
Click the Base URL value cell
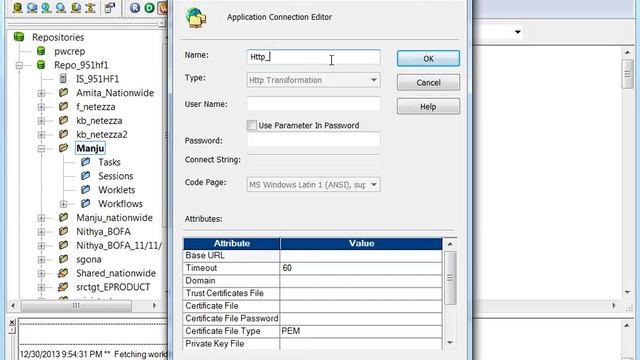tap(361, 256)
